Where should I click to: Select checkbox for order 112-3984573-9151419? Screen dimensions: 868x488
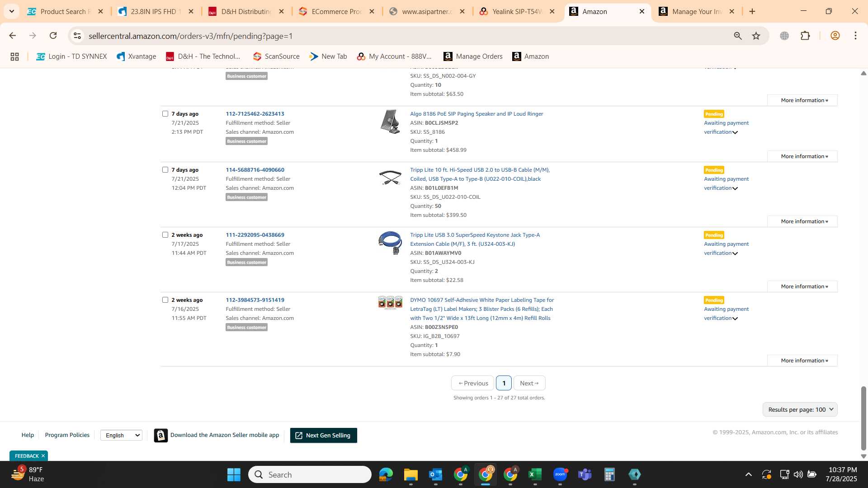tap(165, 300)
